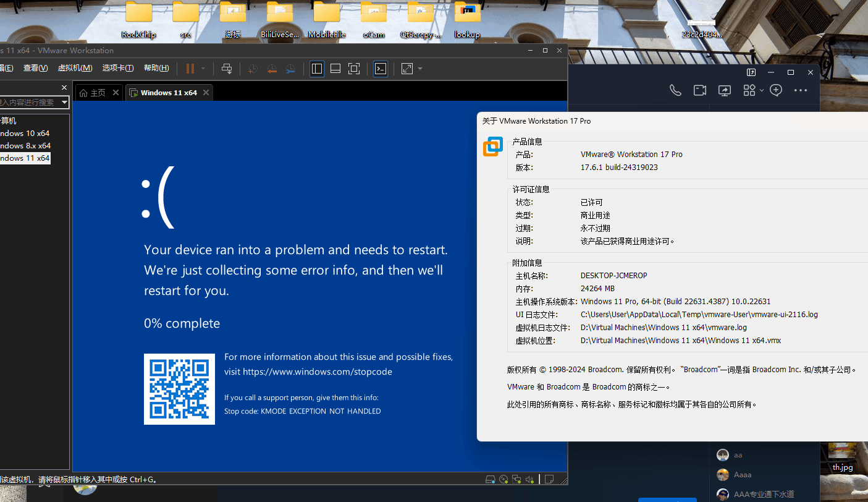
Task: Click the BSOD QR code
Action: click(x=179, y=389)
